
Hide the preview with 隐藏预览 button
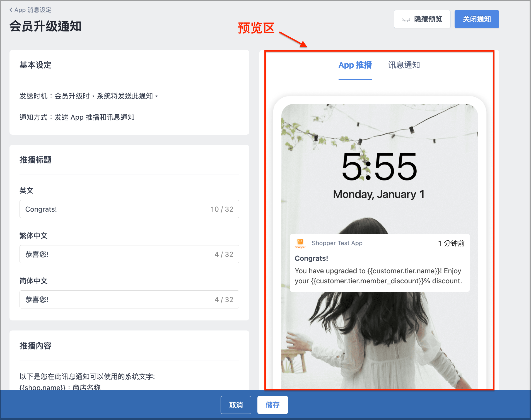(x=422, y=19)
